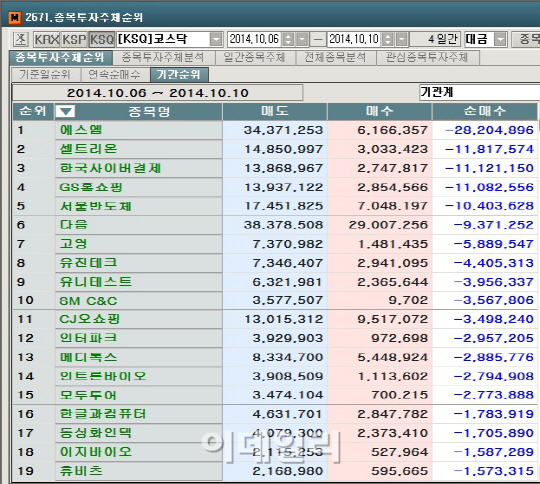The image size is (540, 484).
Task: Select stock 셀트리온
Action: pos(89,149)
